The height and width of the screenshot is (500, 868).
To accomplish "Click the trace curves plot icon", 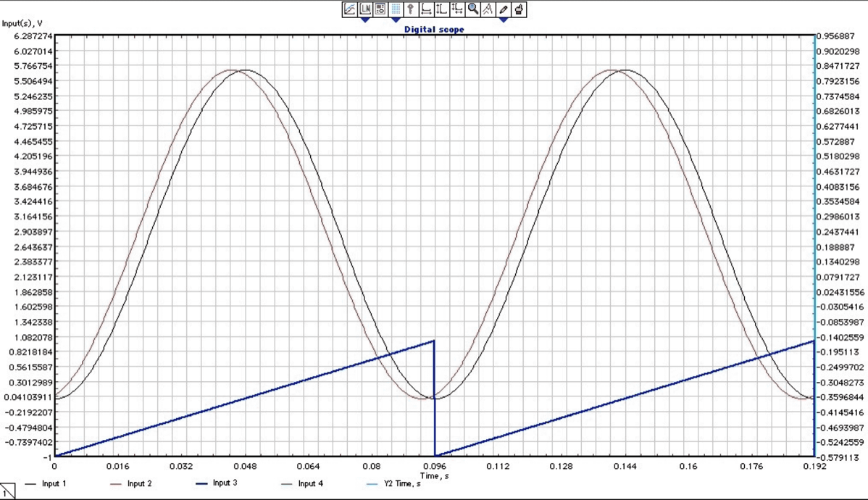I will pyautogui.click(x=349, y=9).
